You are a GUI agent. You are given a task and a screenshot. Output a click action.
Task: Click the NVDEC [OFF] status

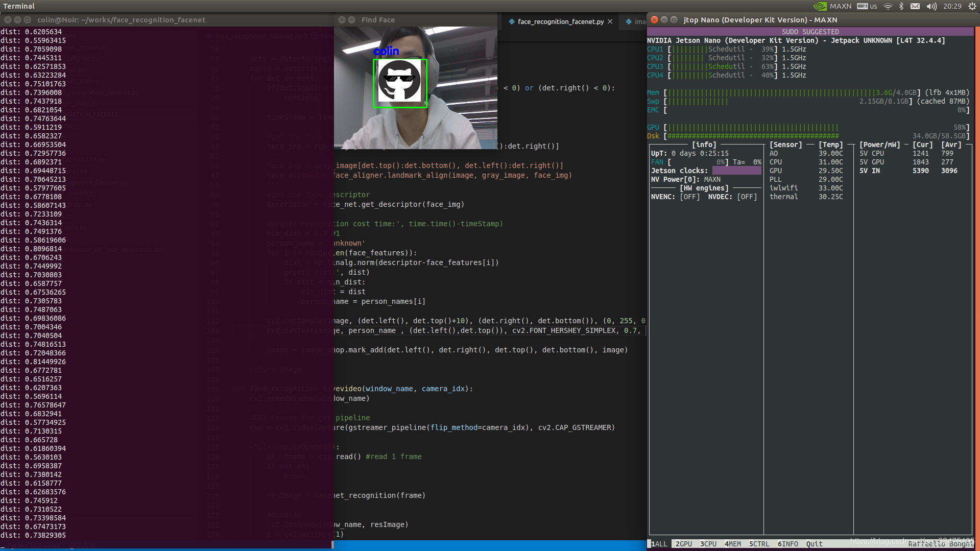coord(732,197)
